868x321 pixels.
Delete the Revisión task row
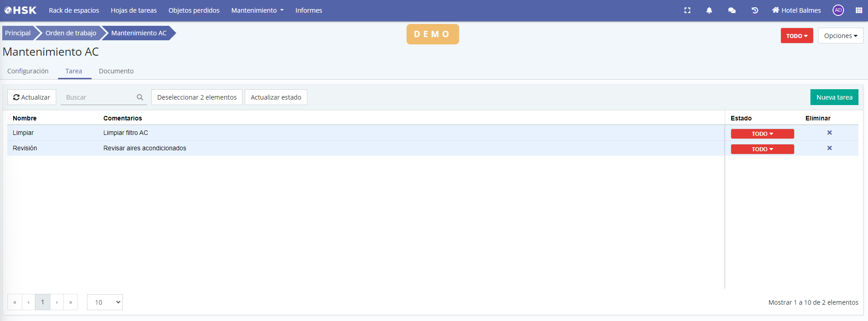click(829, 148)
